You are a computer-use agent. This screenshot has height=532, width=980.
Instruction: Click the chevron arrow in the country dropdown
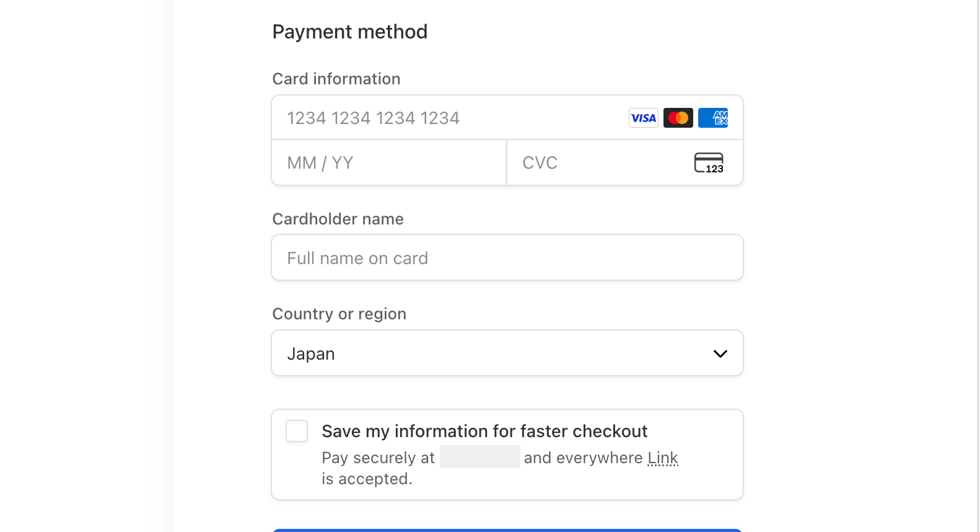[720, 354]
